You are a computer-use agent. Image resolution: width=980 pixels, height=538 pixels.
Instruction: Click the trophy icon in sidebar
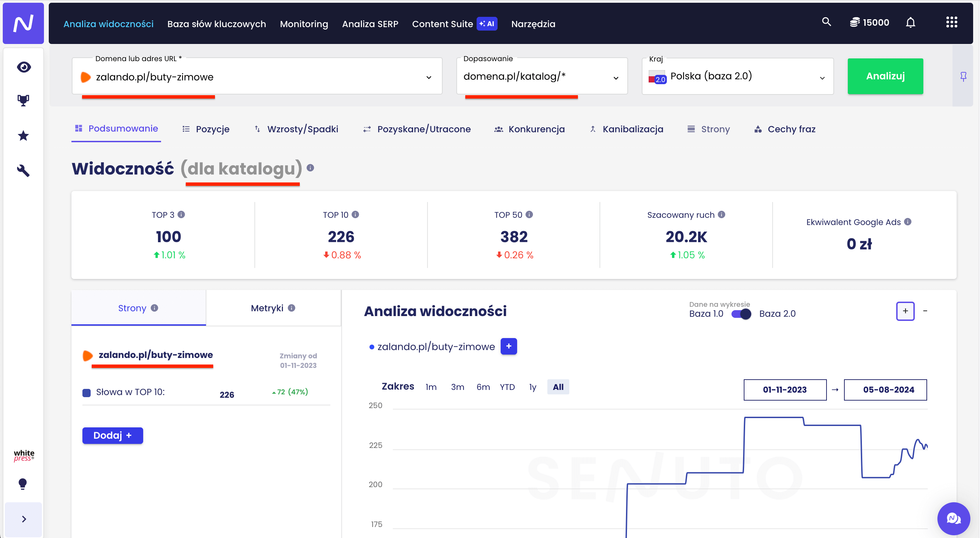coord(24,101)
